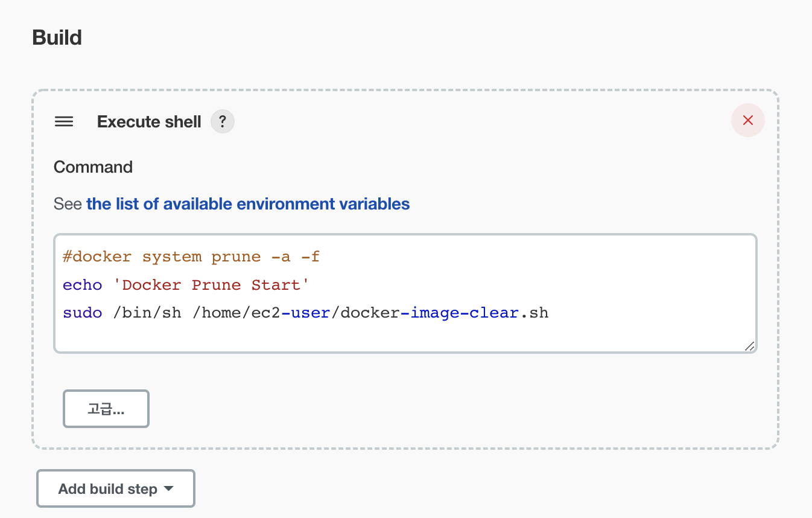812x518 pixels.
Task: Click the 고급... advanced button
Action: 106,409
